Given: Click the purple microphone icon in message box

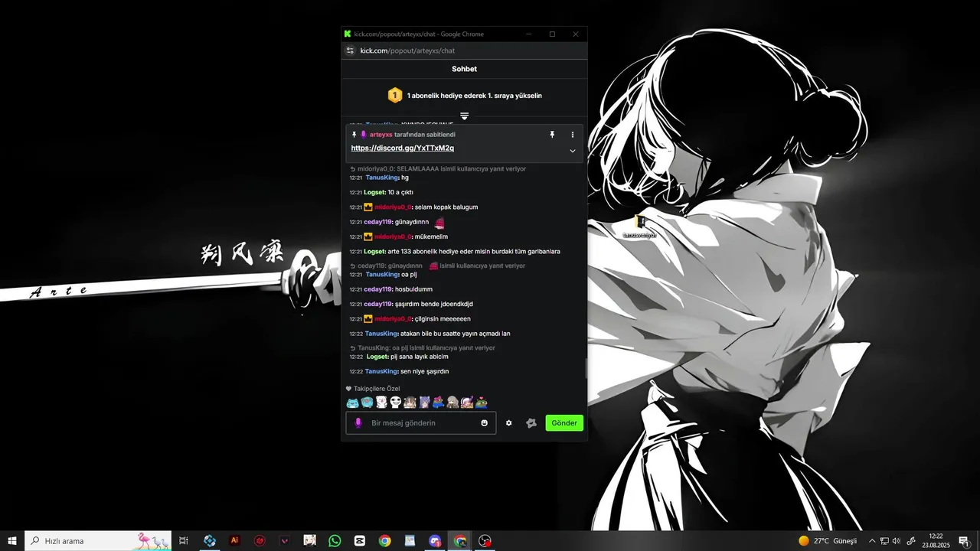Looking at the screenshot, I should point(358,422).
